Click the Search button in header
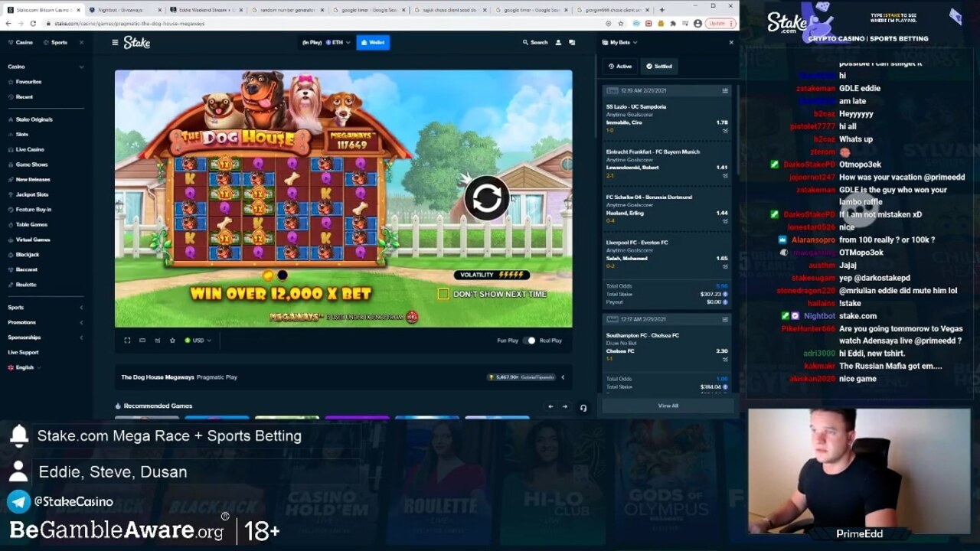The height and width of the screenshot is (551, 980). click(535, 43)
